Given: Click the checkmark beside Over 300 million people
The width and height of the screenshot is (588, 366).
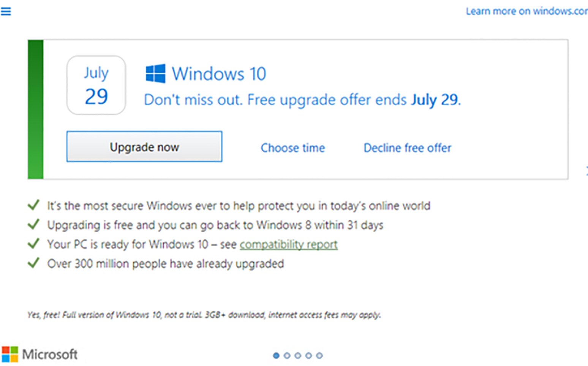Looking at the screenshot, I should point(34,263).
